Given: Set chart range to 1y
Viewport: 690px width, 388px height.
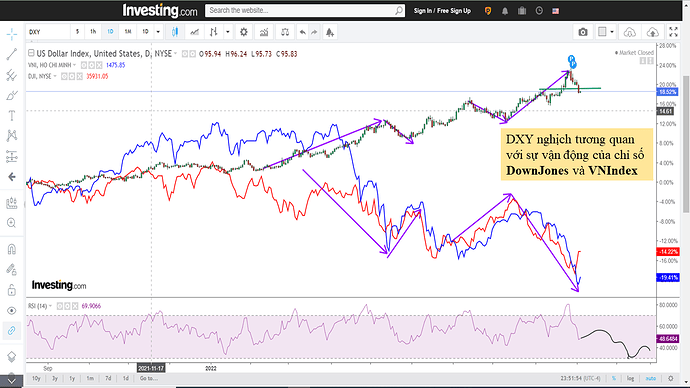Looking at the screenshot, I should coord(72,378).
